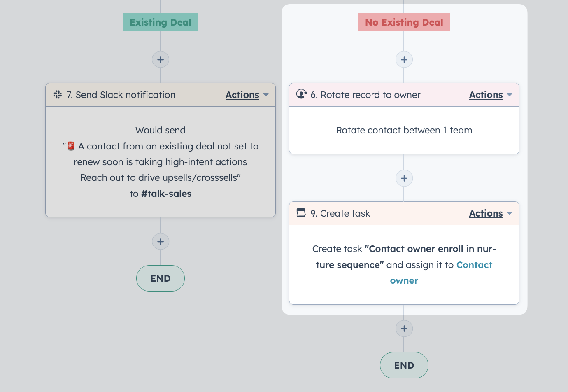Add action between Rotate record and Create task
The width and height of the screenshot is (568, 392).
point(404,178)
